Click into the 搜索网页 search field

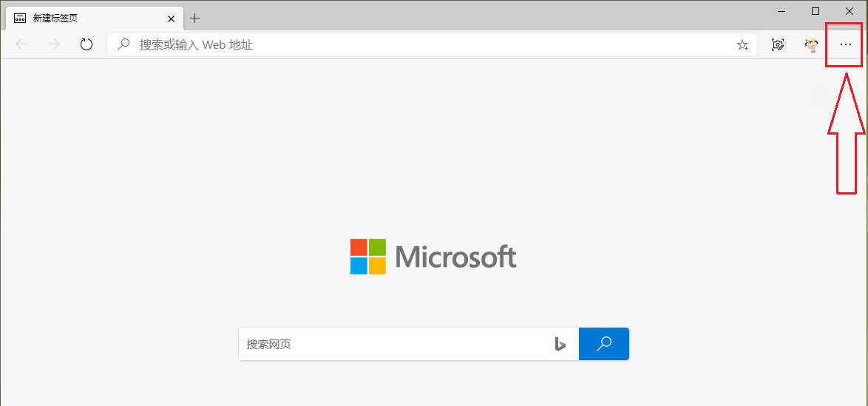(x=392, y=344)
